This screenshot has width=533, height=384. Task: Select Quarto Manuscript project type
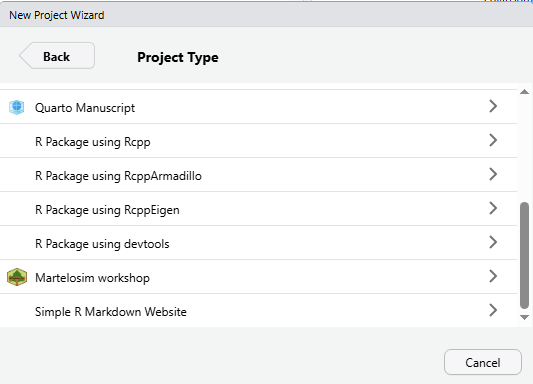point(258,107)
